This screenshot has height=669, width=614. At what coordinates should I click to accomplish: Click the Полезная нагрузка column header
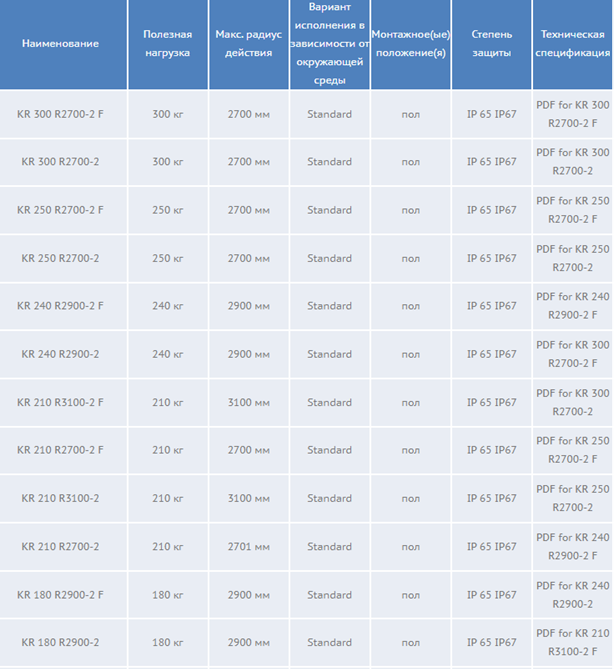click(166, 43)
